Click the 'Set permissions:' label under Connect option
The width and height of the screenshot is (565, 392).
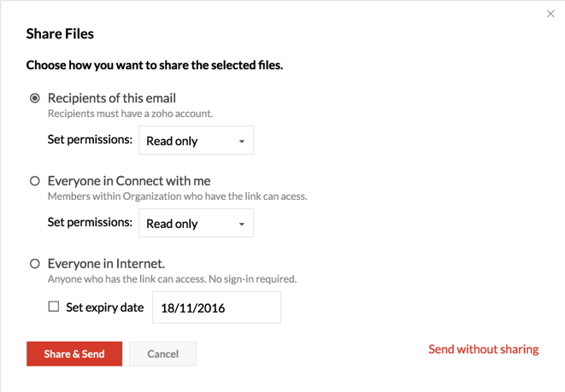(90, 222)
